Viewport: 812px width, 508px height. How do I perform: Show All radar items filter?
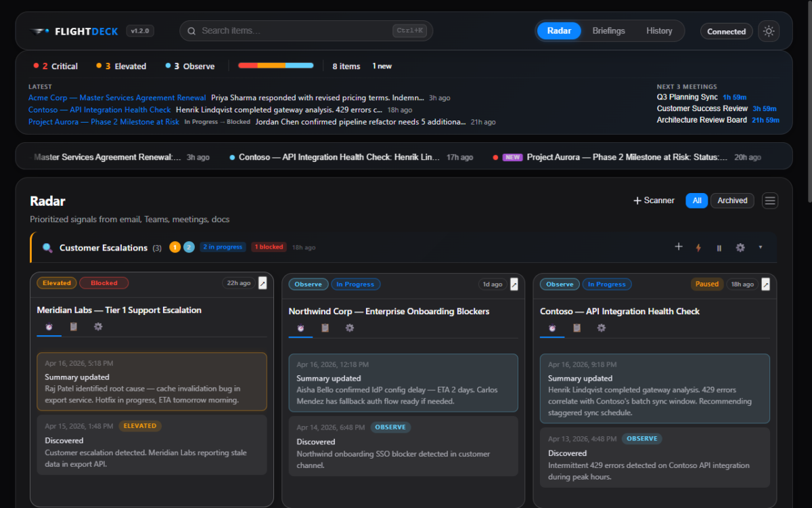click(x=697, y=200)
